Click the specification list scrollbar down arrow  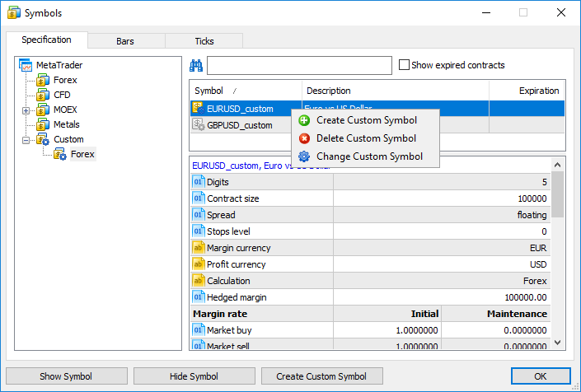click(558, 343)
